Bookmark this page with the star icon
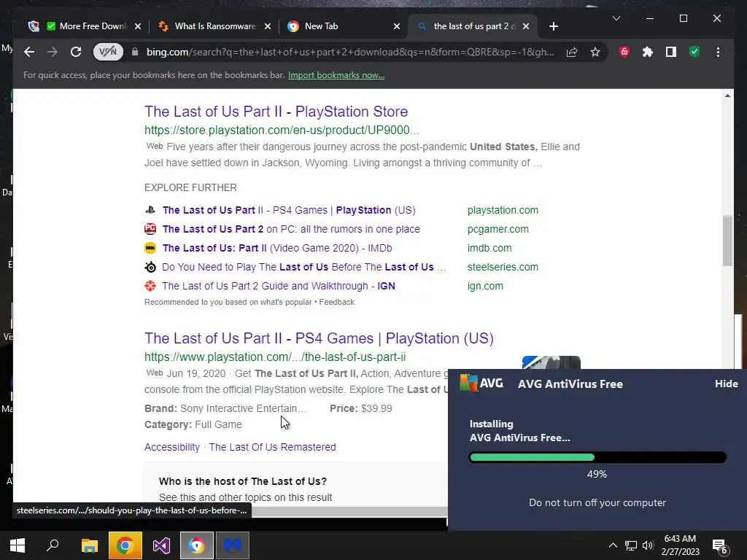The width and height of the screenshot is (747, 560). coord(595,52)
